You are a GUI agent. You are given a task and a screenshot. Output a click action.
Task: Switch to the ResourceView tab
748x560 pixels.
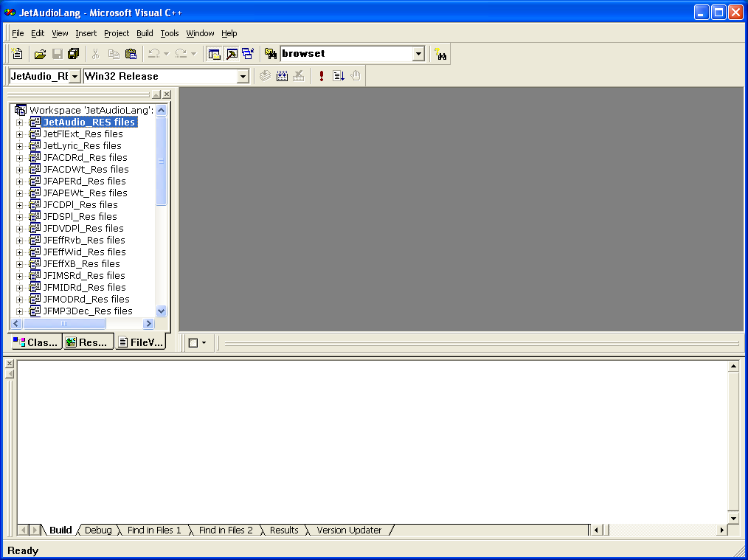(x=89, y=342)
